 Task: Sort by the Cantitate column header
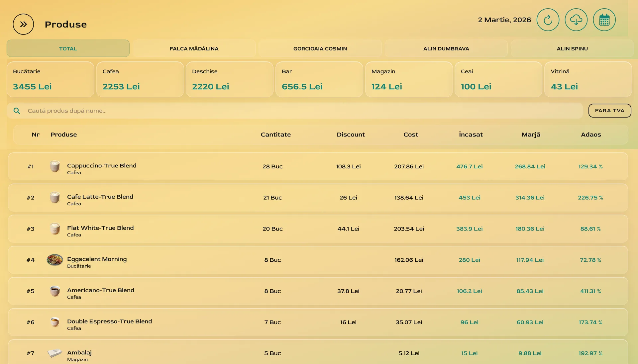coord(275,135)
